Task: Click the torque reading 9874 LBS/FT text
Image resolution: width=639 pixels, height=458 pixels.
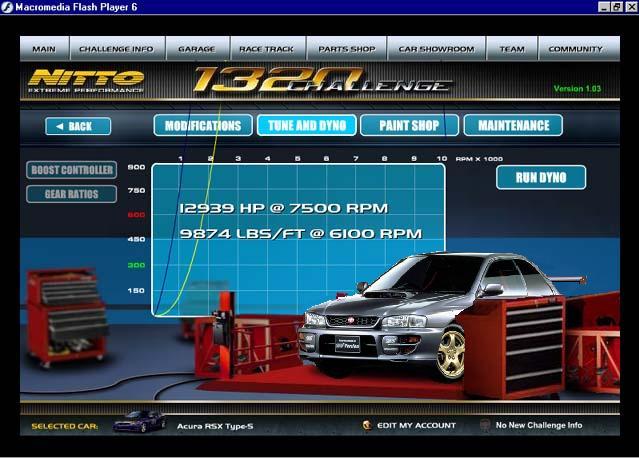Action: [301, 233]
